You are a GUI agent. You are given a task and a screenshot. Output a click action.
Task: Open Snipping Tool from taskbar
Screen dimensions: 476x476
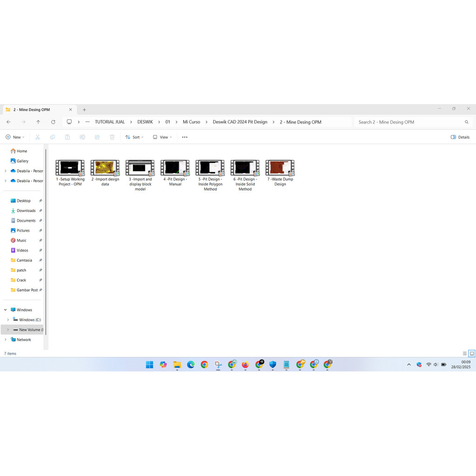click(x=218, y=364)
